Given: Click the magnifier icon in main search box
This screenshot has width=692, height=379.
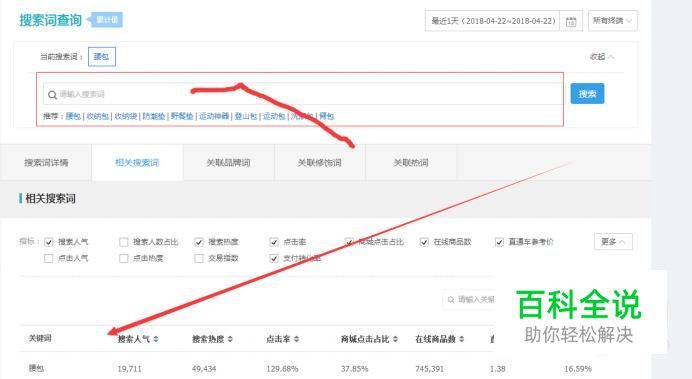Looking at the screenshot, I should (x=53, y=95).
